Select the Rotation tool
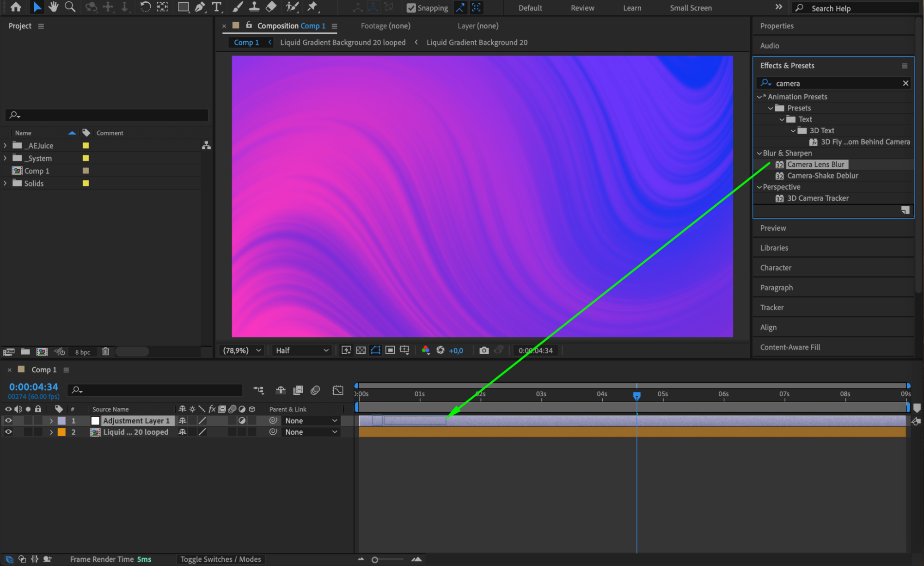This screenshot has width=924, height=566. pos(145,7)
